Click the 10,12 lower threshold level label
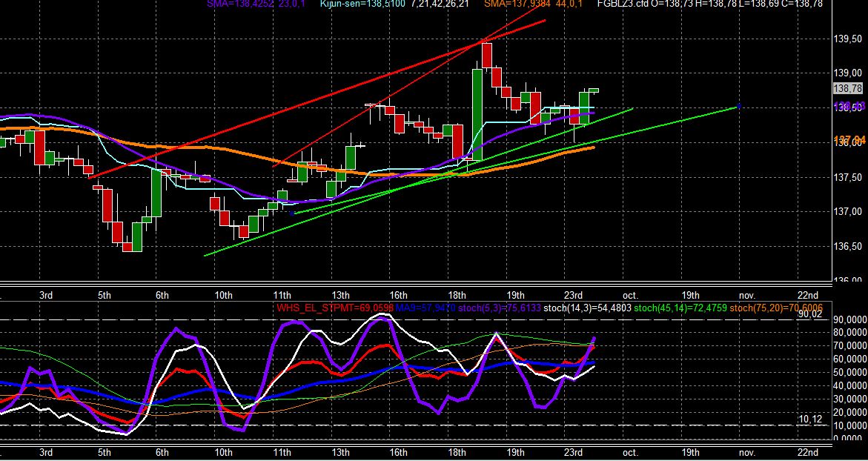868x461 pixels. click(810, 419)
